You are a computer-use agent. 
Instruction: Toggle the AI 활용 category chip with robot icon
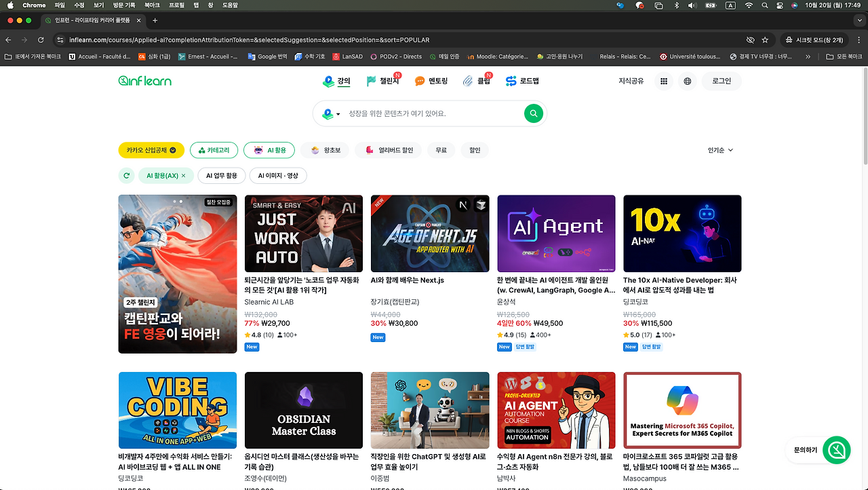pos(269,150)
